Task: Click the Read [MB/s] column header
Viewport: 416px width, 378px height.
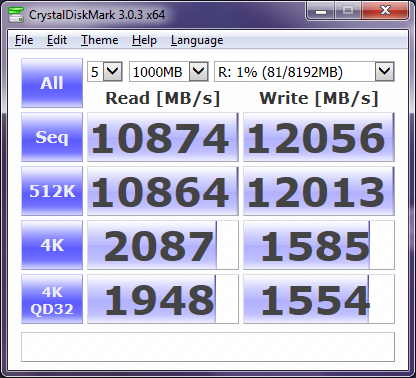Action: 163,99
